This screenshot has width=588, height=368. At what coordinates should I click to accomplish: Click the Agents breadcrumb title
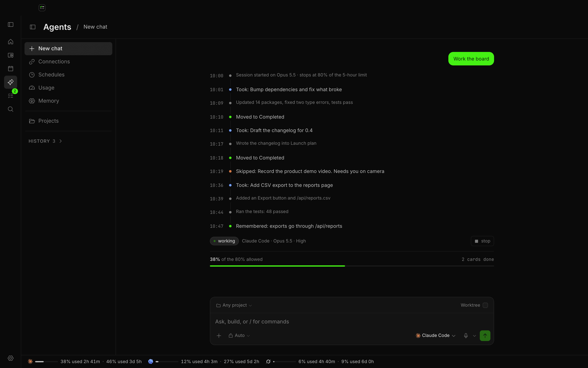coord(57,27)
